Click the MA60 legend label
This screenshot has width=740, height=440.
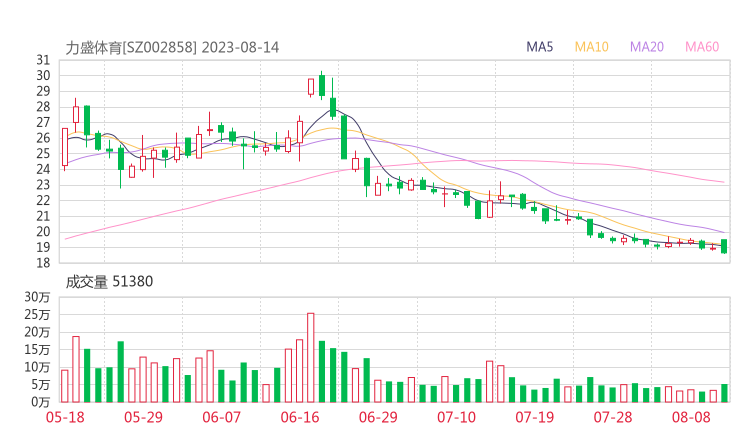pyautogui.click(x=702, y=47)
